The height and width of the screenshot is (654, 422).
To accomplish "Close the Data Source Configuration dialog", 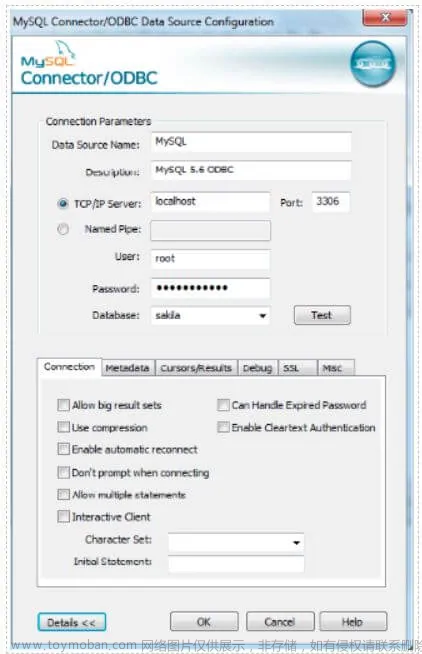I will (x=384, y=18).
